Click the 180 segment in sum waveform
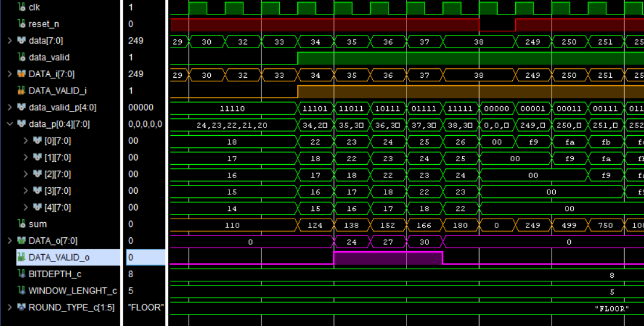This screenshot has width=644, height=326. (x=460, y=225)
